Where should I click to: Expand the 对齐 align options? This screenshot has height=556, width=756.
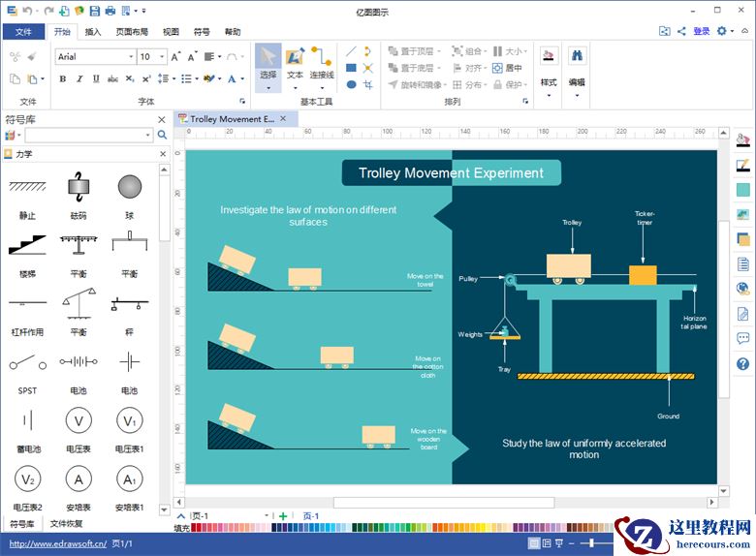point(470,68)
